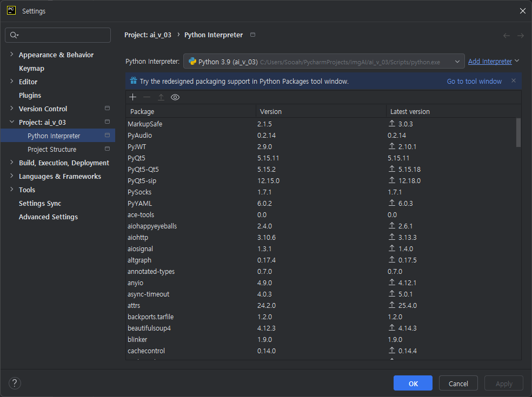Click the forward navigation arrow

coord(521,36)
